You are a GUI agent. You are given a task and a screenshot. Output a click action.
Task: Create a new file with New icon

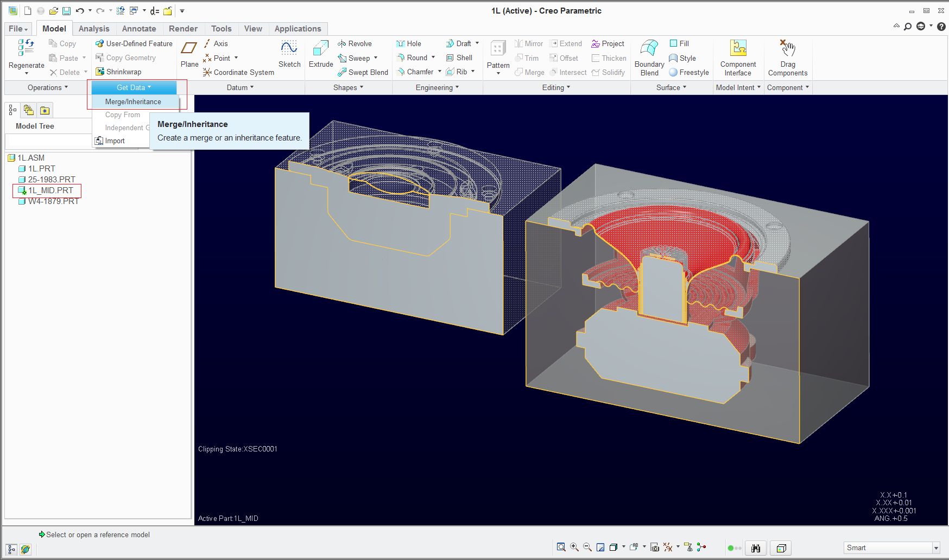click(28, 11)
